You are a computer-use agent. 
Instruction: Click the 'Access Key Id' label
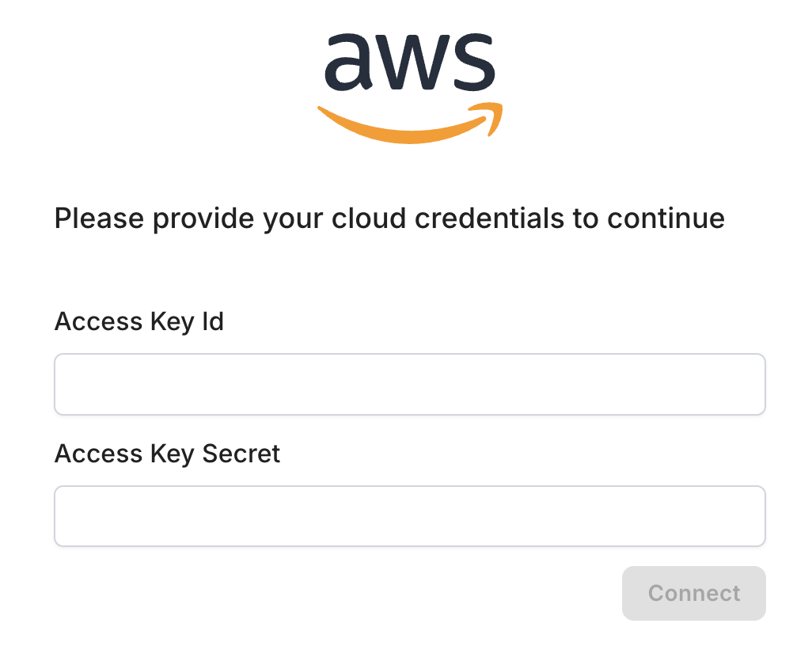[139, 322]
